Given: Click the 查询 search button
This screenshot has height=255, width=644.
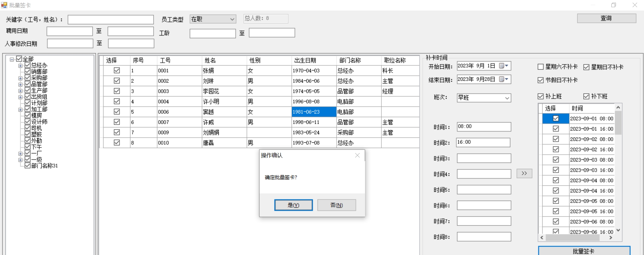Looking at the screenshot, I should click(x=606, y=18).
